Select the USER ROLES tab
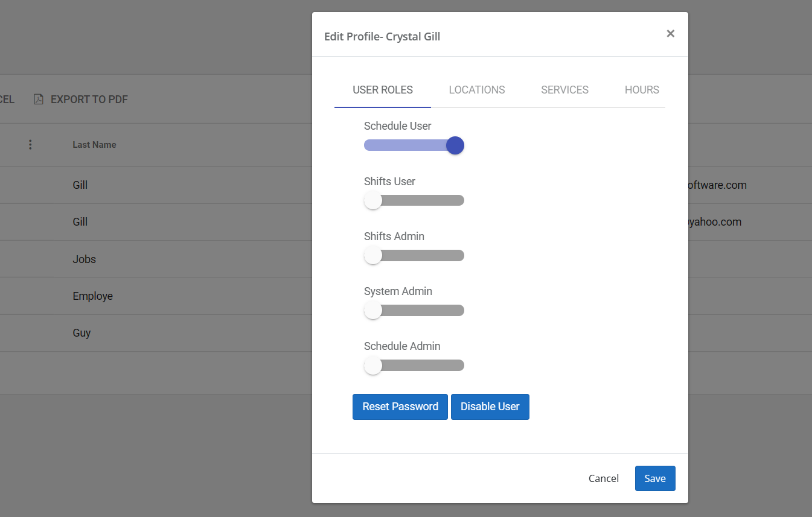This screenshot has height=517, width=812. (x=382, y=89)
